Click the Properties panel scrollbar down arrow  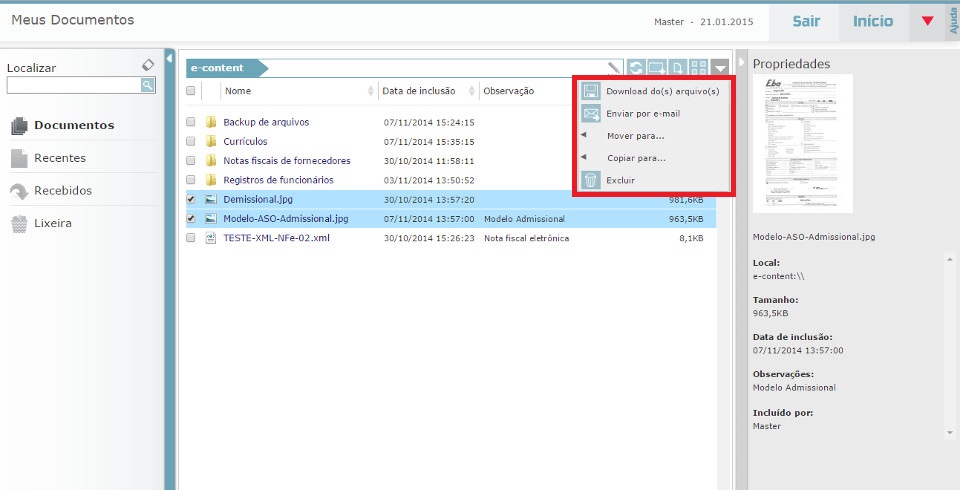click(948, 432)
